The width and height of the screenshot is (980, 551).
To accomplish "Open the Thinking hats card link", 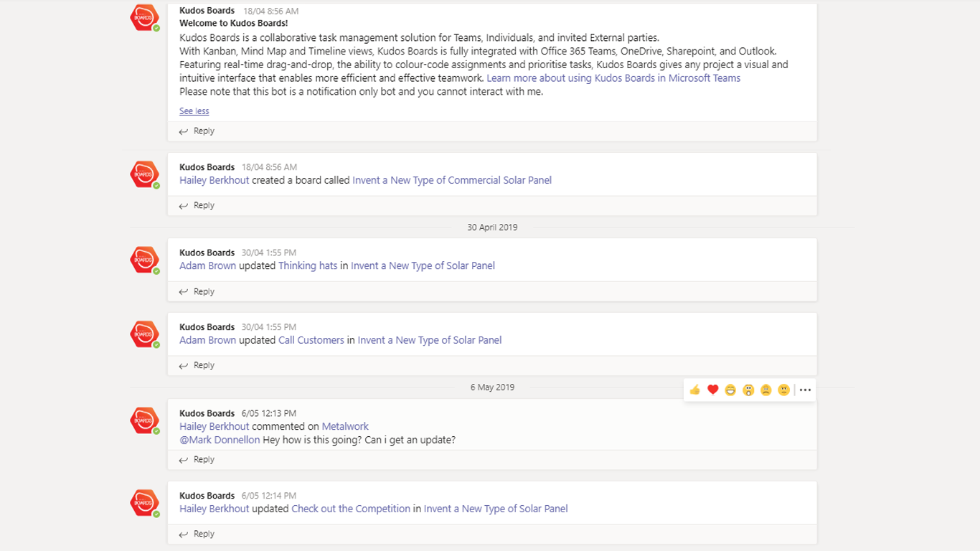I will coord(308,266).
